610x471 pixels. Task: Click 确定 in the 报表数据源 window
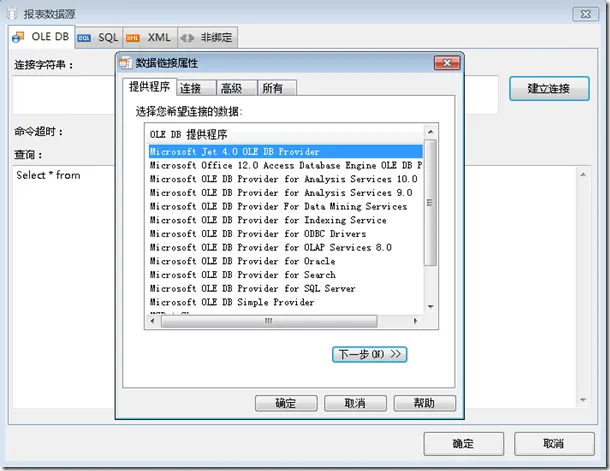pyautogui.click(x=463, y=444)
